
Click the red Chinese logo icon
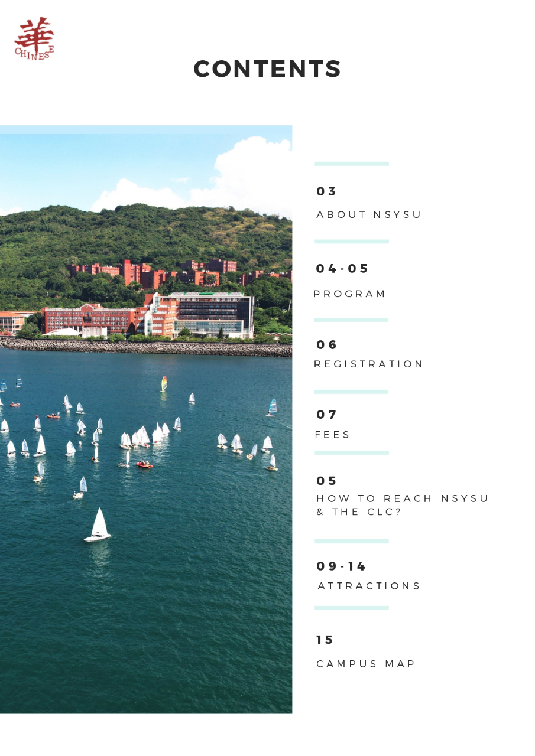(x=34, y=39)
